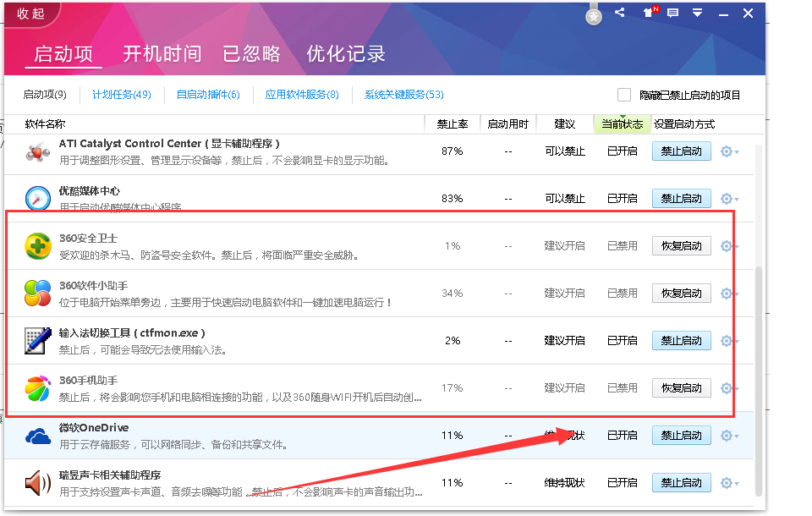Click the 360软件小助手 colorful ball icon

click(38, 294)
